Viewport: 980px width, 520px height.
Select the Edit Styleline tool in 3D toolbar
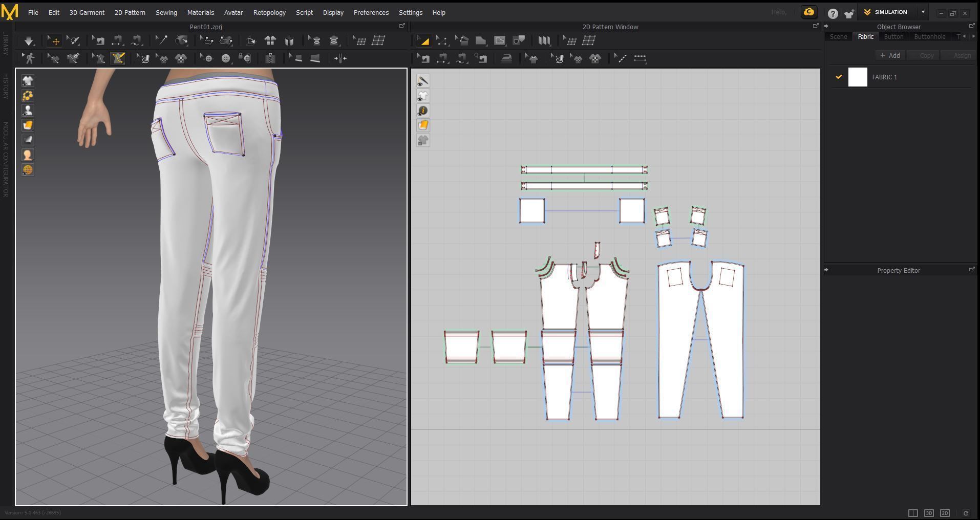pyautogui.click(x=99, y=58)
